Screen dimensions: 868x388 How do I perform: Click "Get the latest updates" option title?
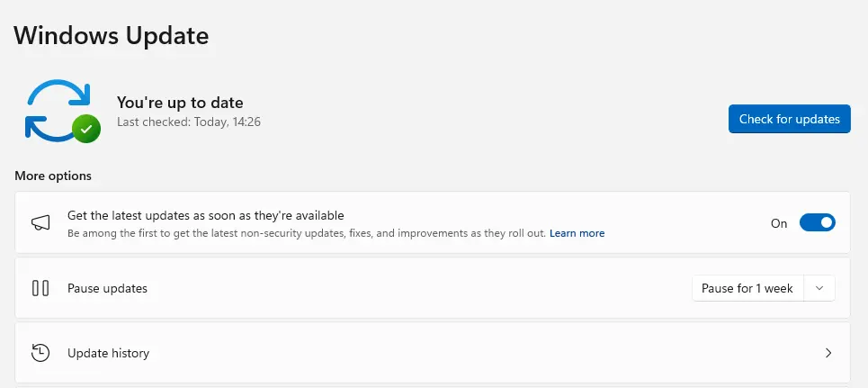[206, 216]
